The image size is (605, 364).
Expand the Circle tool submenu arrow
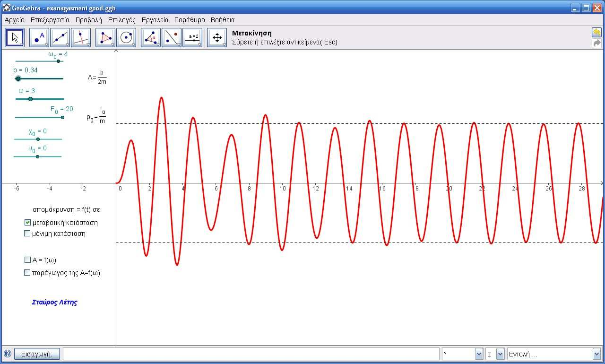coord(133,45)
